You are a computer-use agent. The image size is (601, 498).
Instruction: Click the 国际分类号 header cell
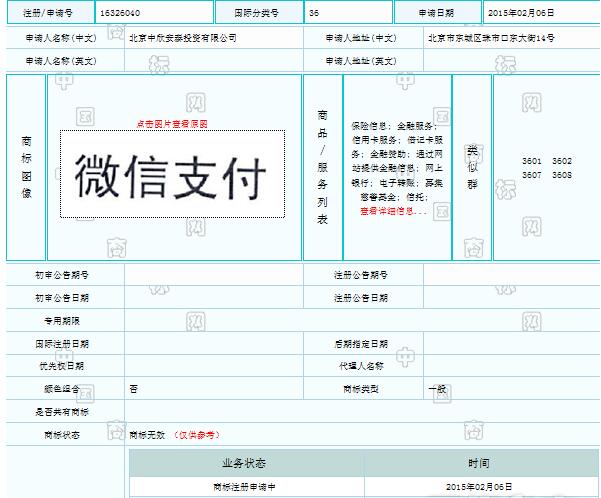(259, 13)
